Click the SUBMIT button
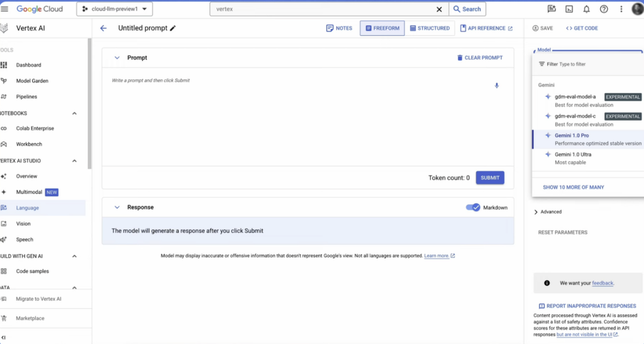Viewport: 644px width, 344px height. 490,178
